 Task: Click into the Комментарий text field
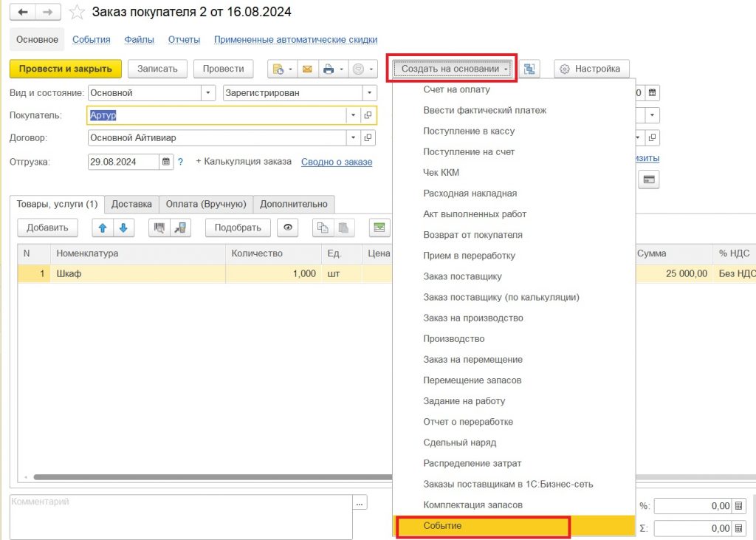click(182, 516)
